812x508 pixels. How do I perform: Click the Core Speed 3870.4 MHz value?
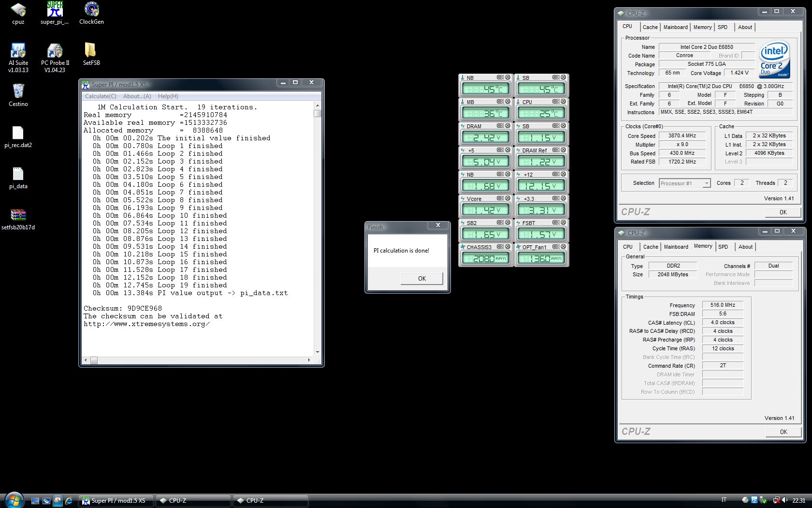point(682,136)
